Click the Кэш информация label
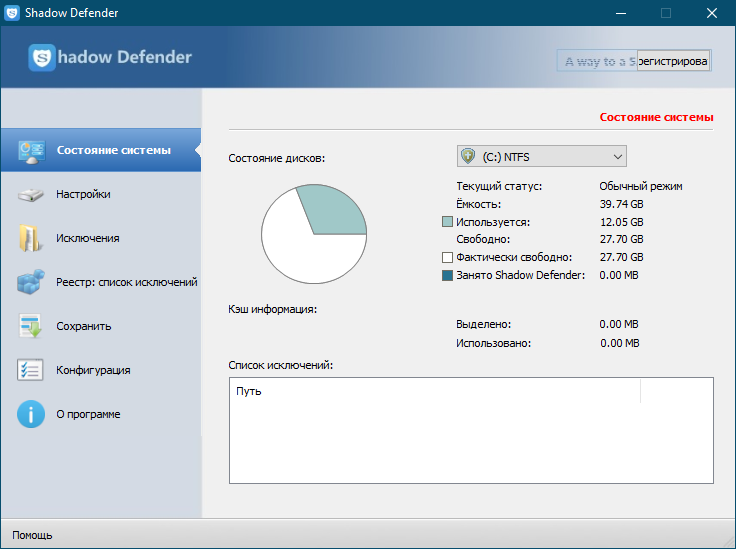Screen dimensions: 736x549 [273, 309]
